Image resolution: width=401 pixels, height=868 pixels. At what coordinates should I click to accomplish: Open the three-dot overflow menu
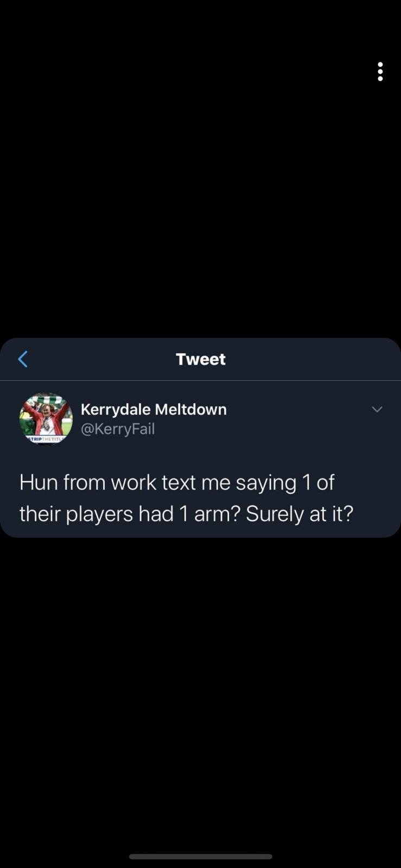click(380, 71)
